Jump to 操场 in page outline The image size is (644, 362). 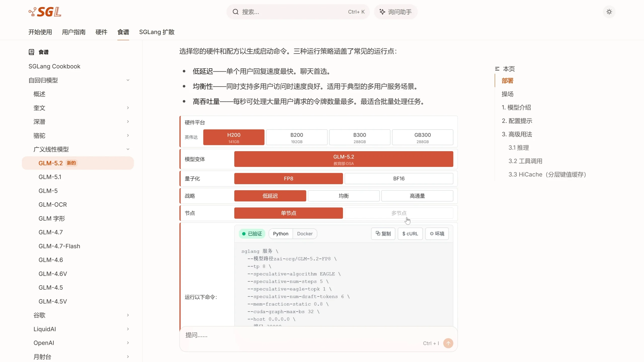click(507, 94)
